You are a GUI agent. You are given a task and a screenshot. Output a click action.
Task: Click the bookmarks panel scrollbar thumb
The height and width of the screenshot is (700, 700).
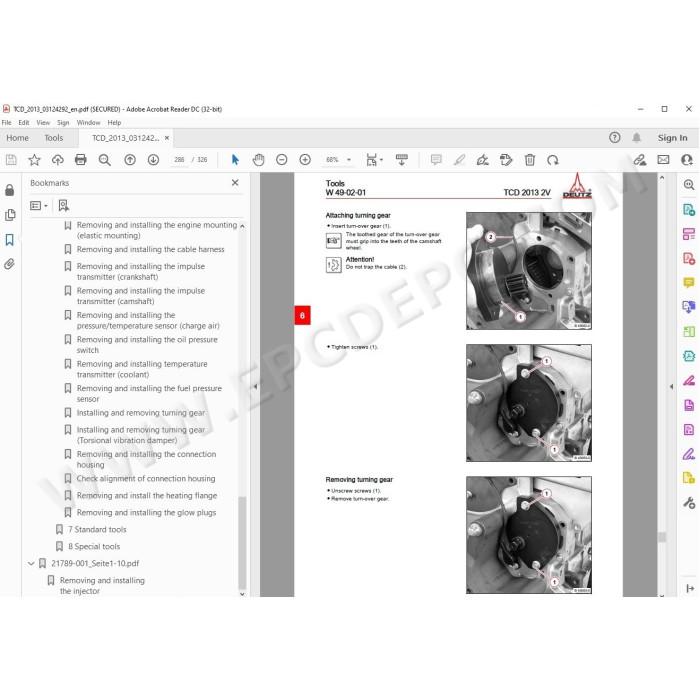[242, 542]
